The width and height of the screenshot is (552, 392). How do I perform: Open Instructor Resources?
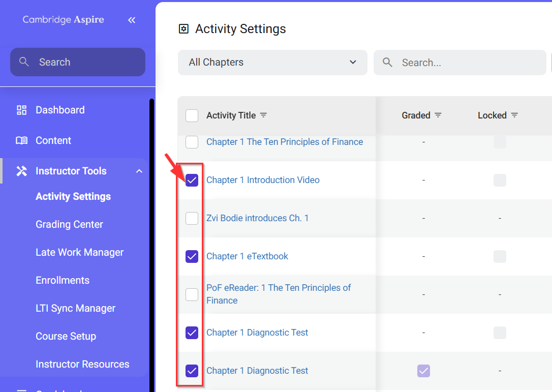[82, 364]
